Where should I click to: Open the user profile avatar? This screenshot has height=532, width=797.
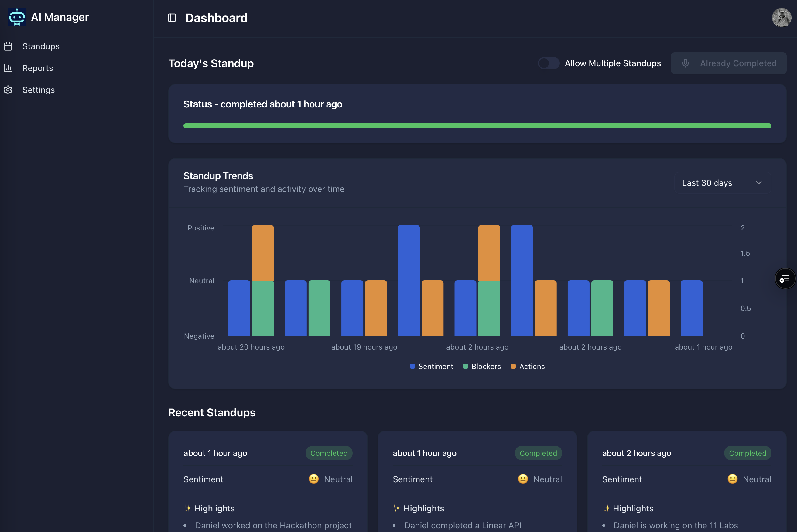[782, 18]
